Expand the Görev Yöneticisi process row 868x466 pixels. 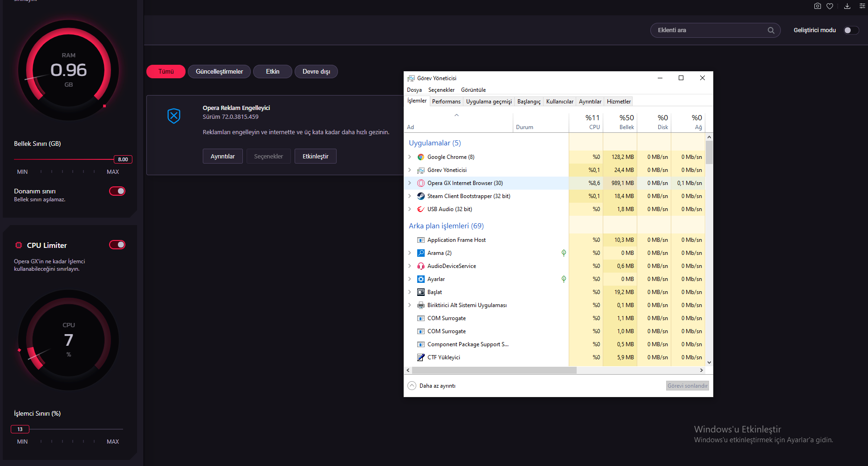pyautogui.click(x=410, y=170)
